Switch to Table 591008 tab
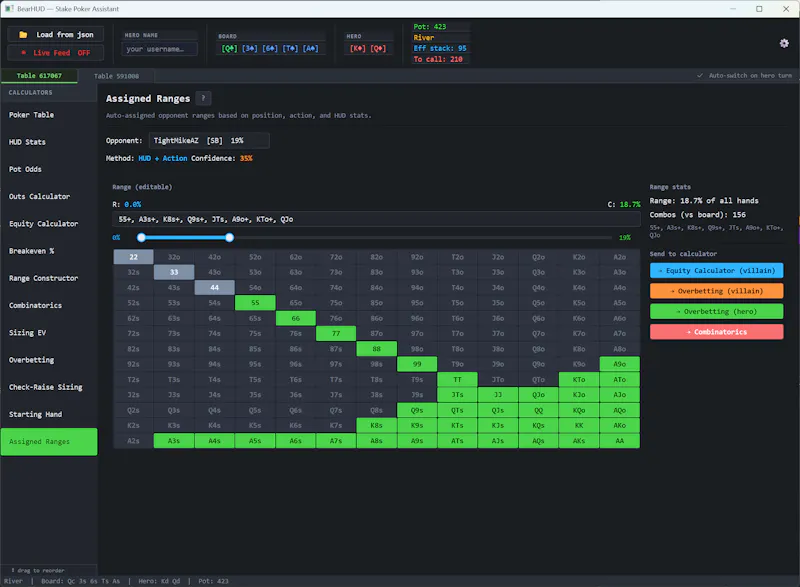This screenshot has width=800, height=587. [x=116, y=76]
